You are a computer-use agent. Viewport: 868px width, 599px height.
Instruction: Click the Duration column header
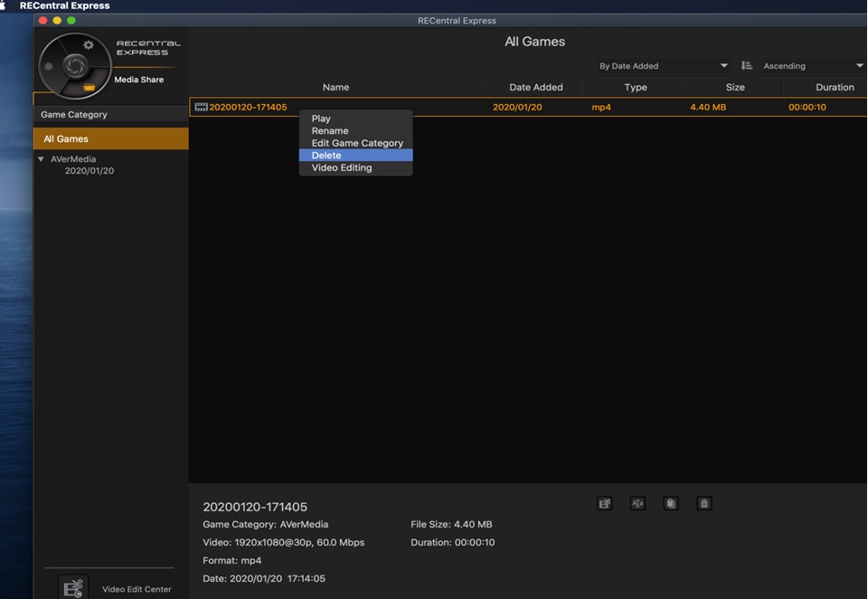835,87
